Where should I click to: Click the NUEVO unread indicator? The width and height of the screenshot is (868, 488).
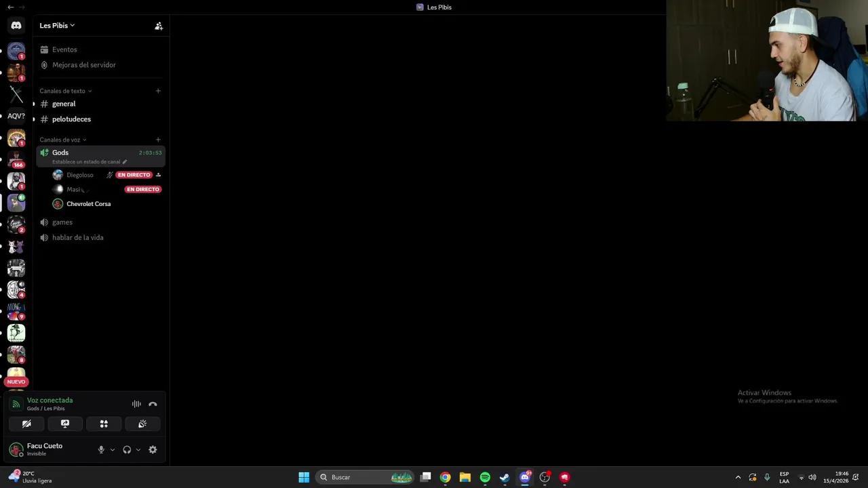16,382
